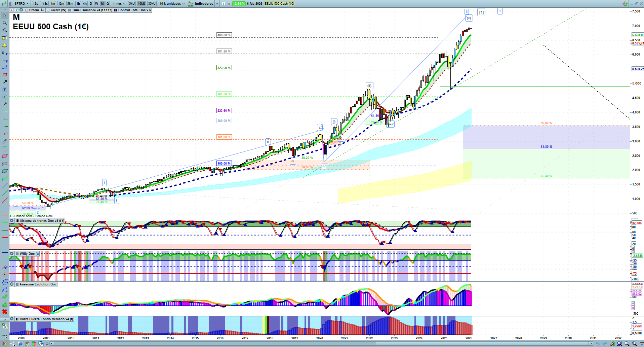Open the 10 k unidades dropdown
The image size is (644, 347).
172,4
